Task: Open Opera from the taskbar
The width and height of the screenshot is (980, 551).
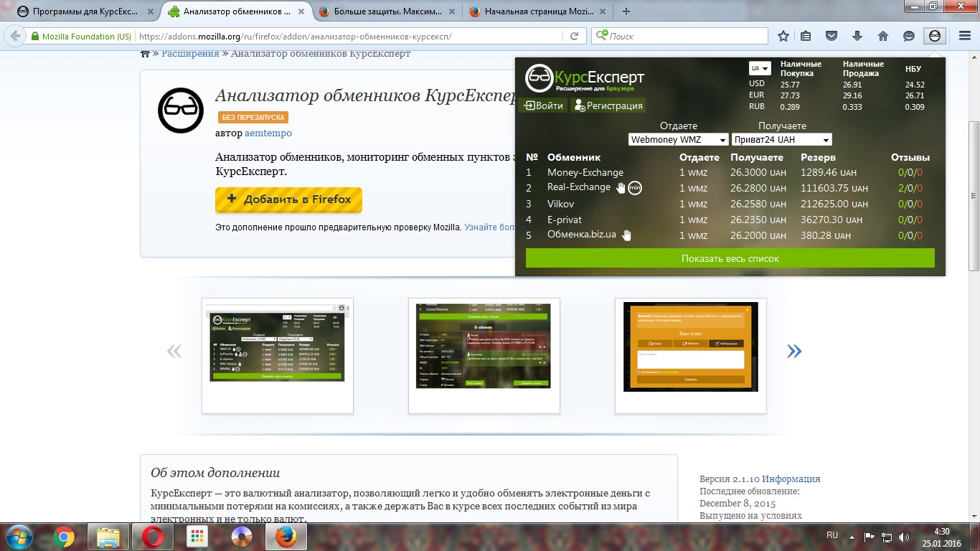Action: (x=153, y=536)
